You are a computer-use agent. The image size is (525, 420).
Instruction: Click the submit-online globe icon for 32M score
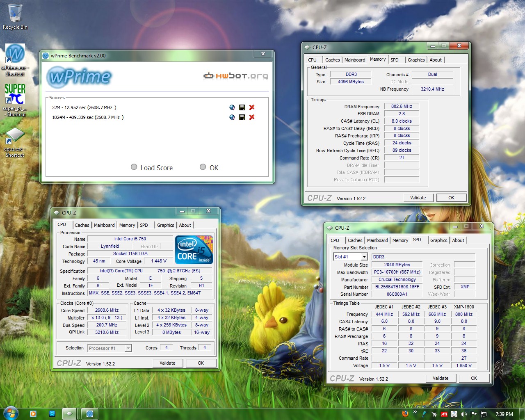(232, 107)
